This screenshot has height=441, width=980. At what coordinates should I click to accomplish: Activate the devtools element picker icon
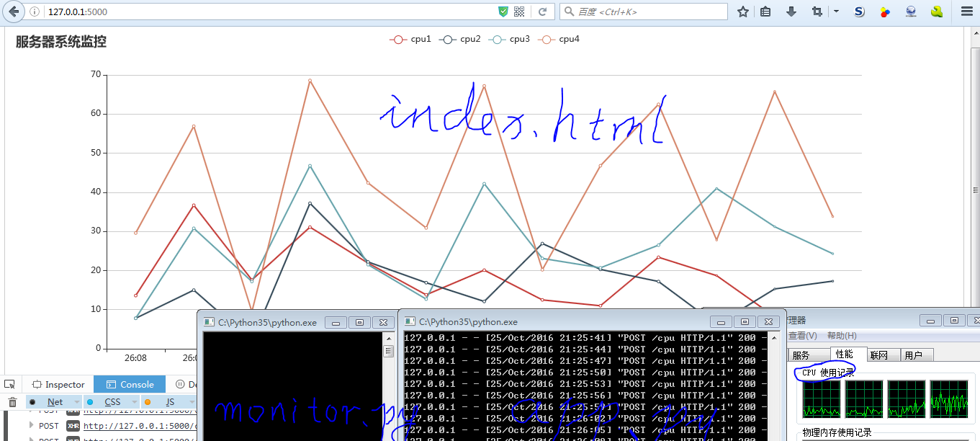9,384
